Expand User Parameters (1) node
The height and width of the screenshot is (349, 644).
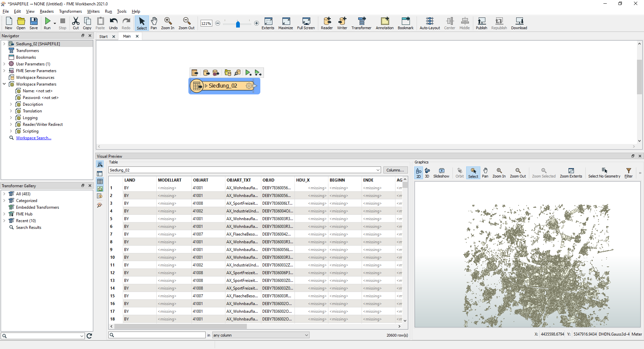coord(4,64)
